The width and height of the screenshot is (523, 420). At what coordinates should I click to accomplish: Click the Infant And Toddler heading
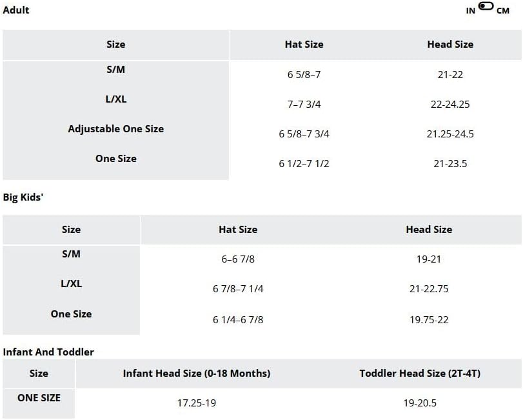pyautogui.click(x=48, y=352)
